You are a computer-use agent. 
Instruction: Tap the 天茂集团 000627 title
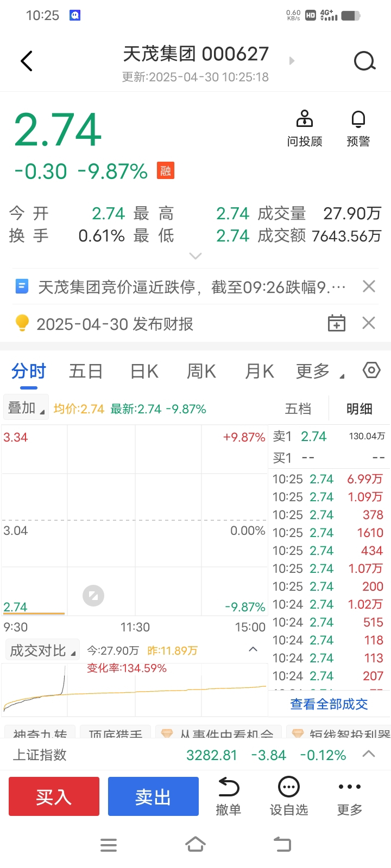pyautogui.click(x=196, y=54)
